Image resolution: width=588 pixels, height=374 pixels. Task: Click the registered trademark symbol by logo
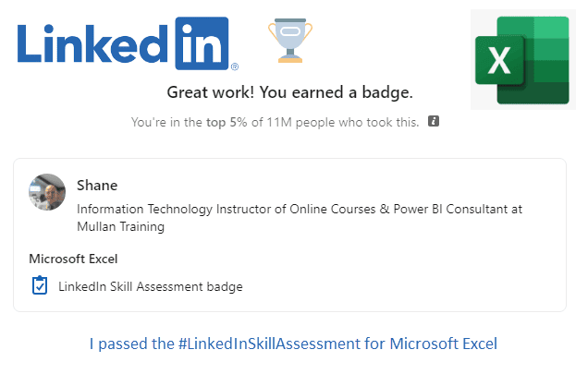pos(235,66)
